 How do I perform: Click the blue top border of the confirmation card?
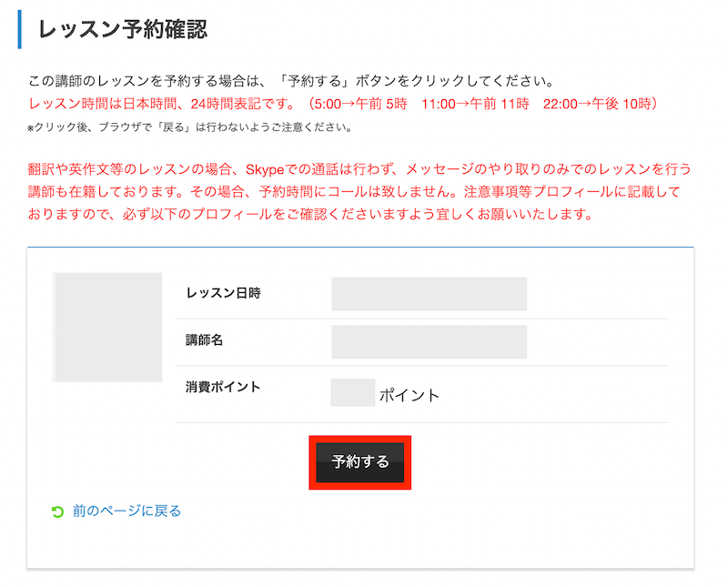pos(360,247)
